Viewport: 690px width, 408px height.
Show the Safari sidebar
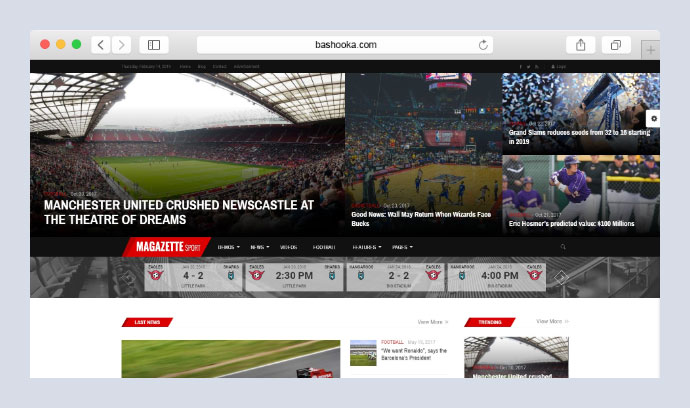[x=154, y=45]
